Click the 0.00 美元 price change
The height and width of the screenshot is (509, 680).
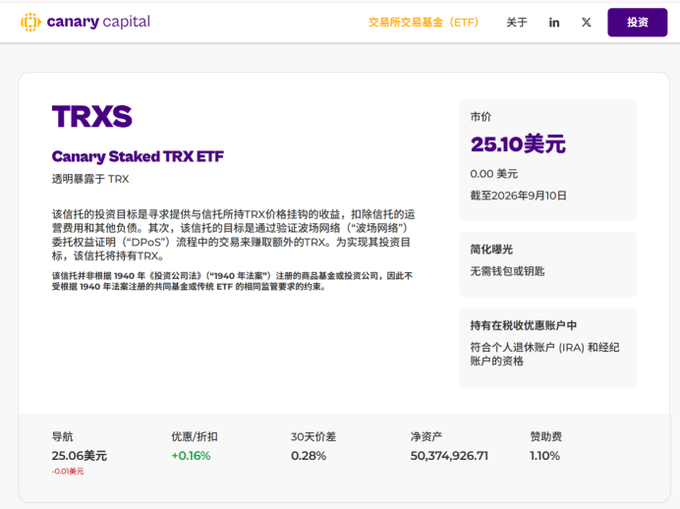(x=494, y=174)
